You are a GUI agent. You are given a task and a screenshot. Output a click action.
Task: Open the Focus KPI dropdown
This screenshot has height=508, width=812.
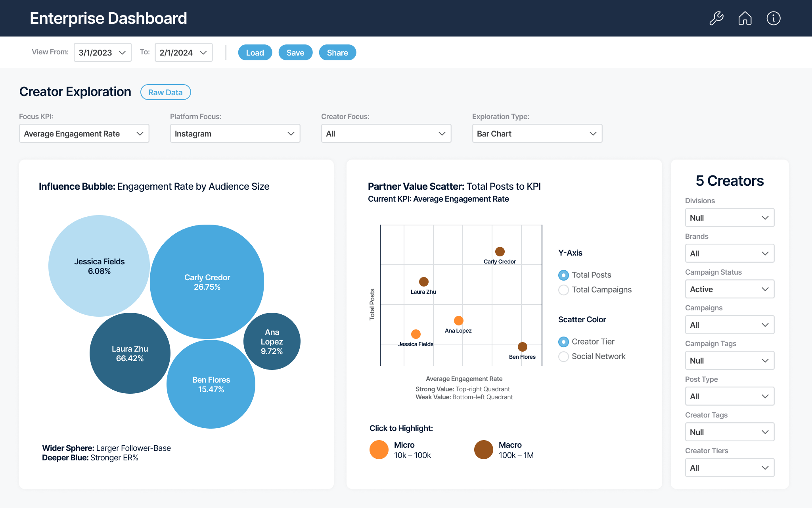[x=84, y=134]
